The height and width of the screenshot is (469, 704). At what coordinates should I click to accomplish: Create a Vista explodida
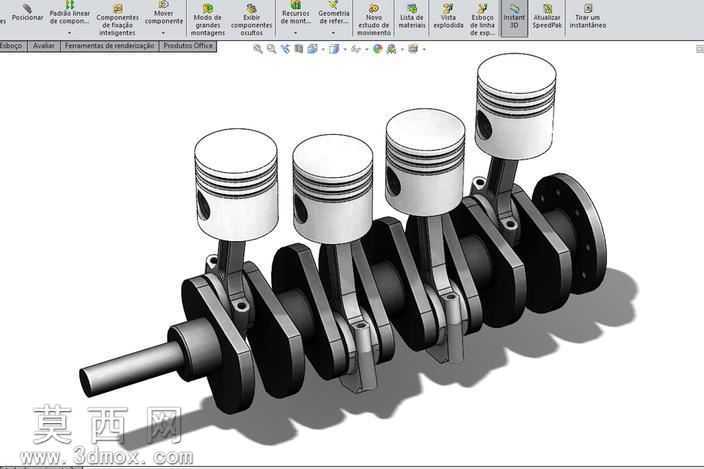448,16
